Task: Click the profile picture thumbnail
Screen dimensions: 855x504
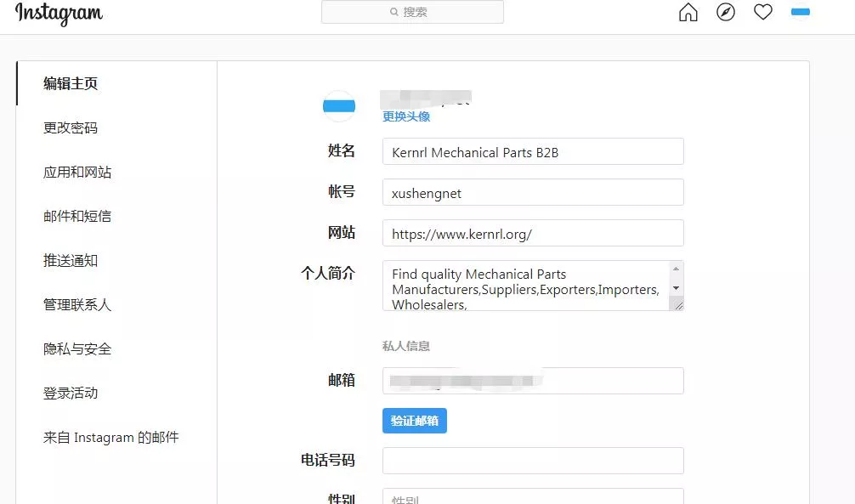Action: [339, 106]
